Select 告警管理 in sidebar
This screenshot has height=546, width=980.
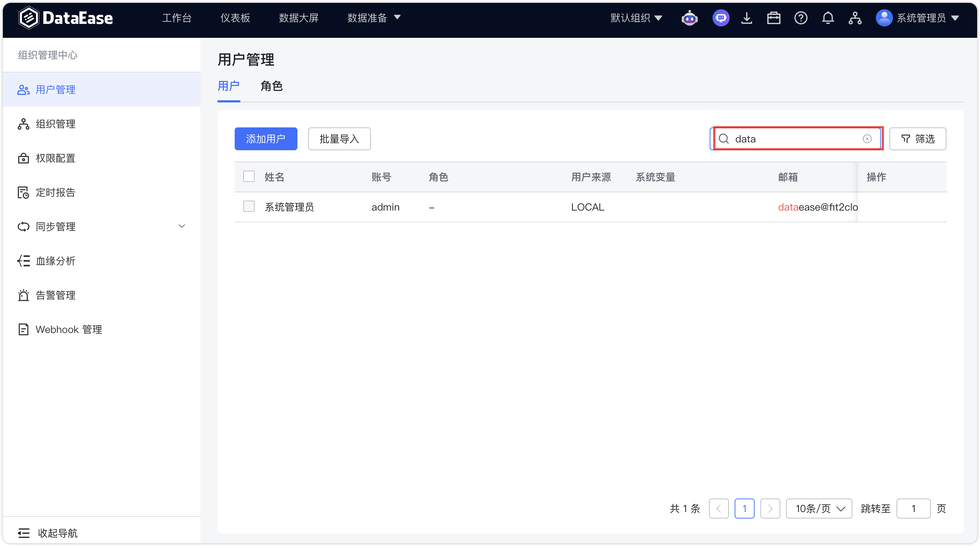[x=102, y=295]
